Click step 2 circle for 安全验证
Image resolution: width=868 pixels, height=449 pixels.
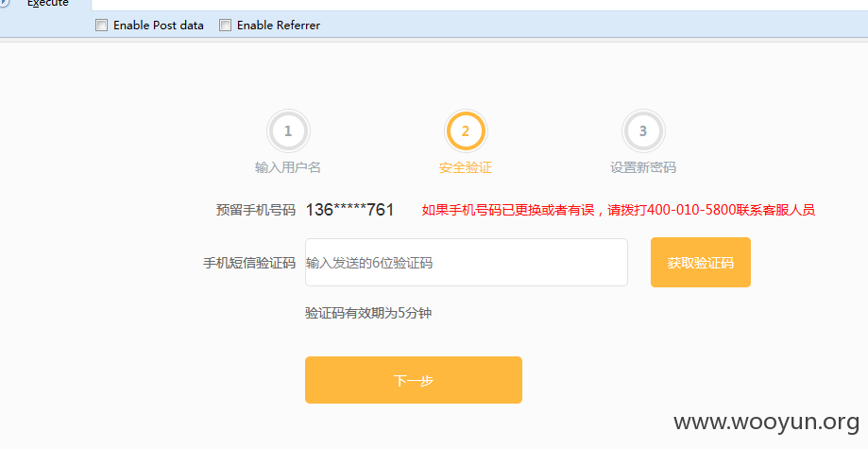(466, 131)
